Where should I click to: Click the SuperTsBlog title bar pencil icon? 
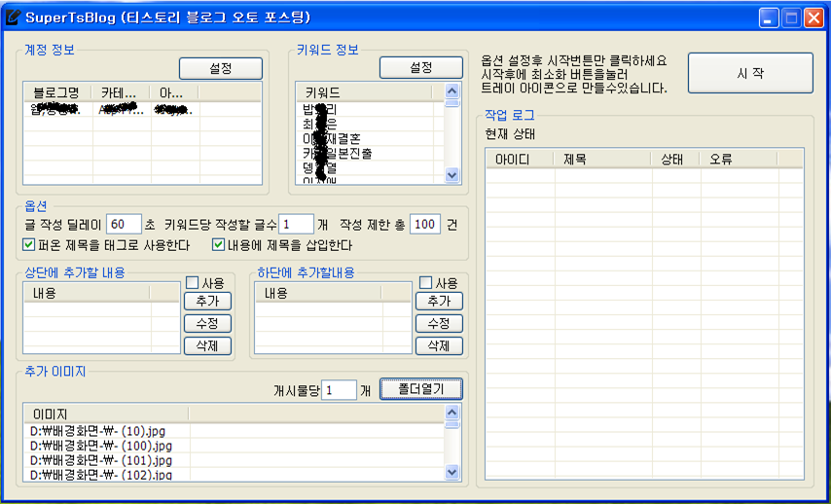click(x=13, y=18)
